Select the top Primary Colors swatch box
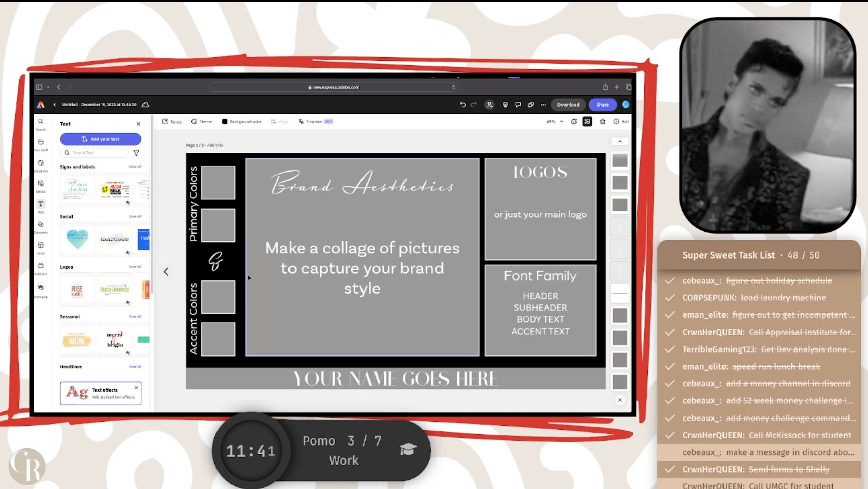Viewport: 868px width, 489px height. (218, 182)
